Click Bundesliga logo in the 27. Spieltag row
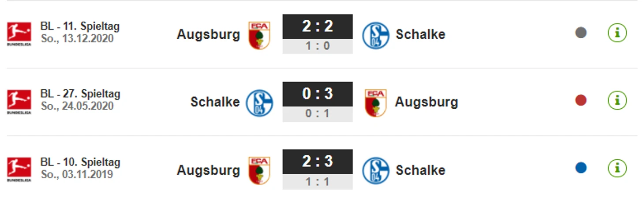The image size is (644, 202). point(19,102)
